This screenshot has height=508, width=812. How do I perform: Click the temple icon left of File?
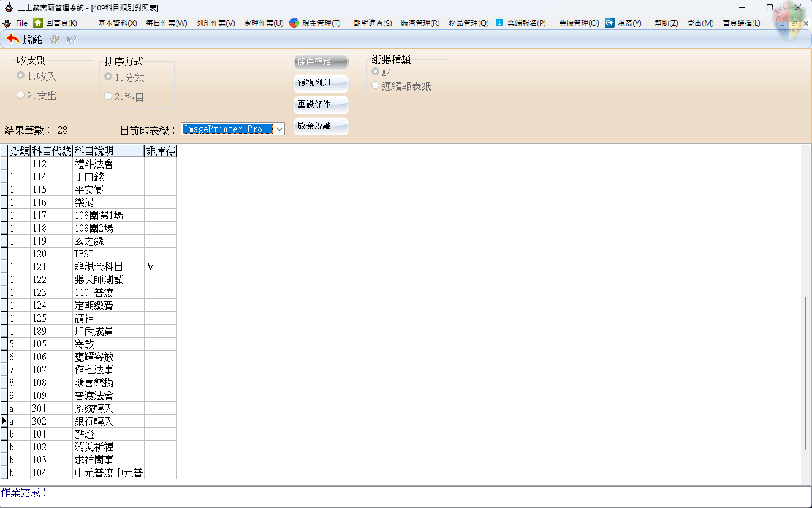tap(7, 23)
